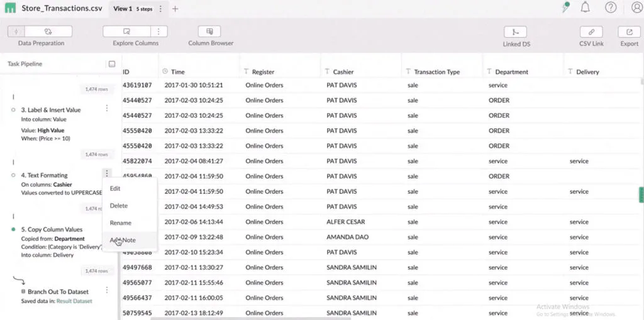The image size is (644, 320).
Task: Click the Data Preparation left segment icon
Action: pos(16,31)
